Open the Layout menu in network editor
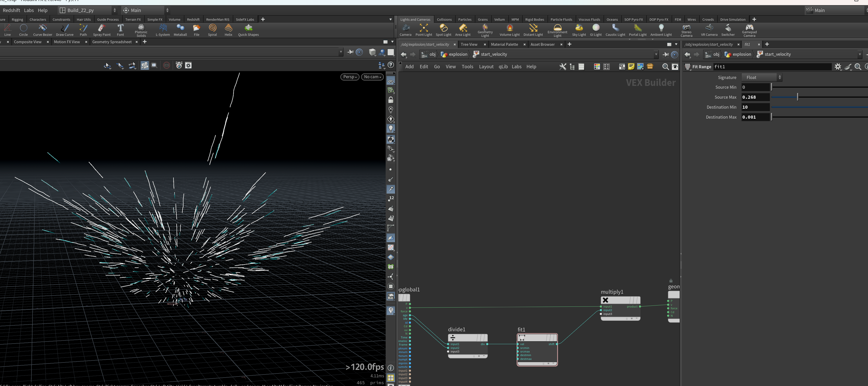Viewport: 868px width, 386px height. point(486,67)
